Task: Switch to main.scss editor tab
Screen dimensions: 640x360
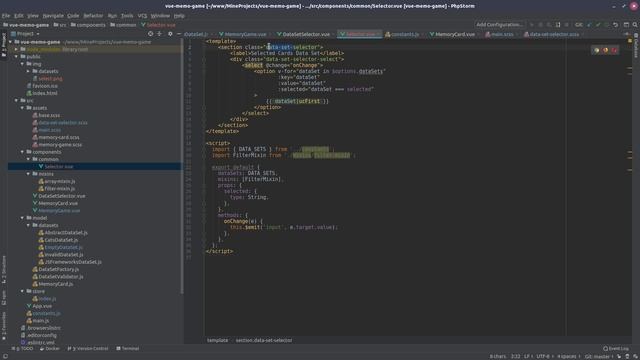Action: (502, 34)
